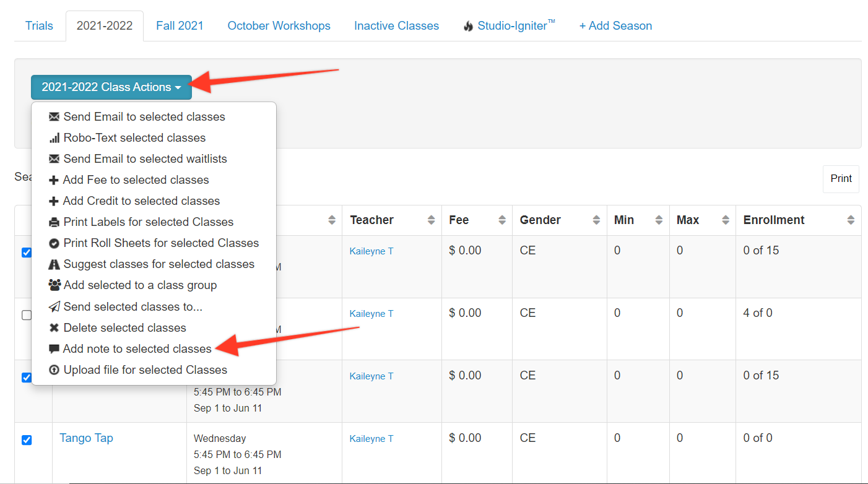This screenshot has height=484, width=868.
Task: Open Kaileyne T link in 4 of 0 row
Action: (371, 314)
